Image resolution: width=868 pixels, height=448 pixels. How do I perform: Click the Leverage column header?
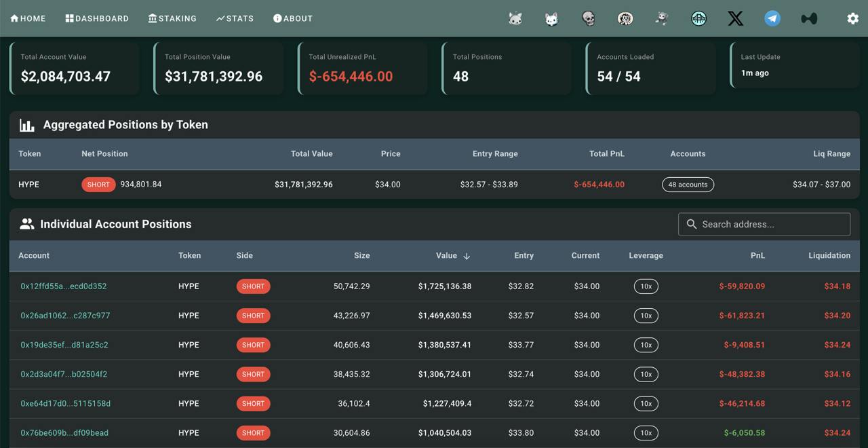tap(646, 256)
